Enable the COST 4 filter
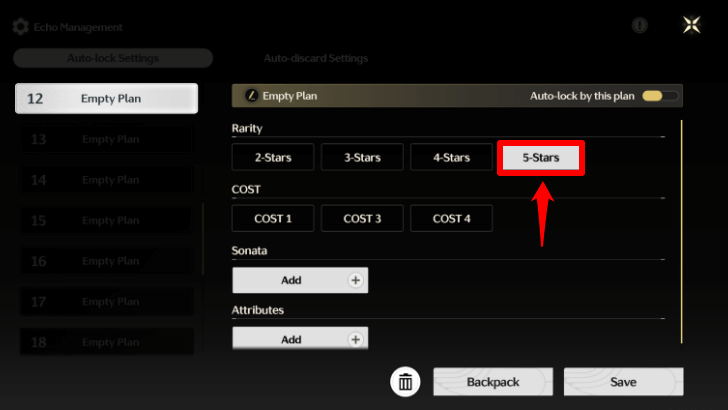 click(x=451, y=218)
